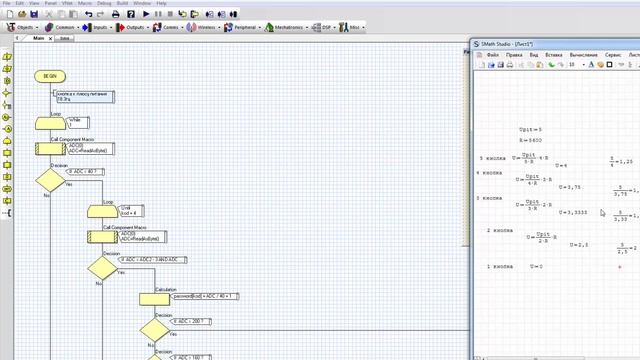
Task: Click the last chip compile icon
Action: tap(233, 14)
